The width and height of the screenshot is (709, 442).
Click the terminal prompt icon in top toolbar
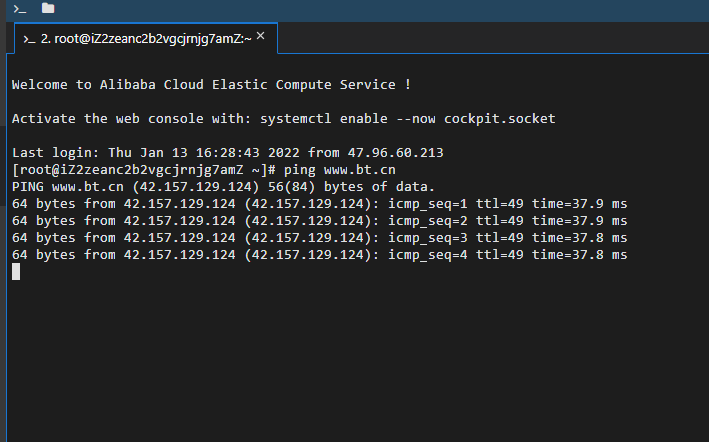pyautogui.click(x=19, y=9)
